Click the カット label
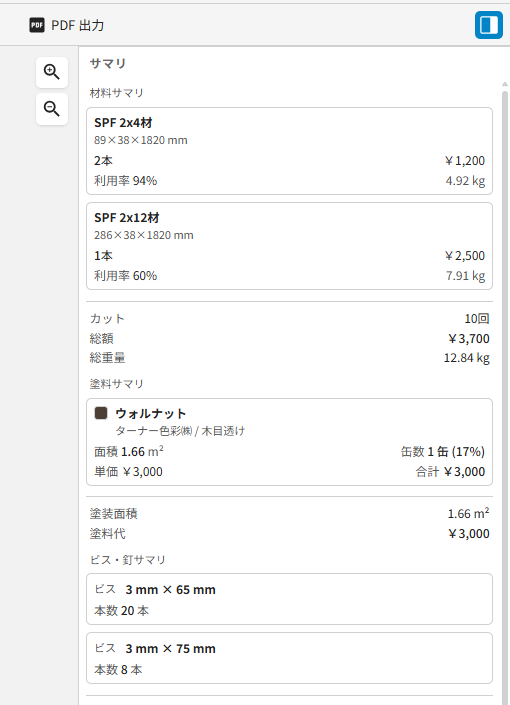This screenshot has width=510, height=705. click(x=107, y=319)
